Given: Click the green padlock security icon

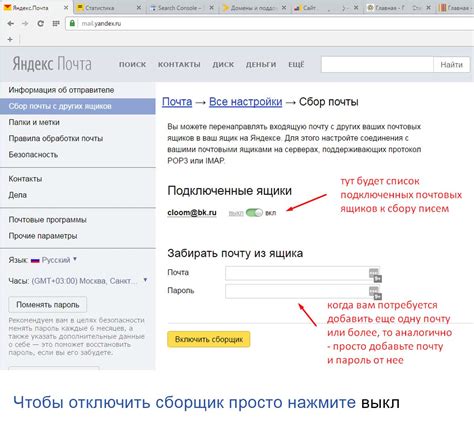Looking at the screenshot, I should pos(72,23).
